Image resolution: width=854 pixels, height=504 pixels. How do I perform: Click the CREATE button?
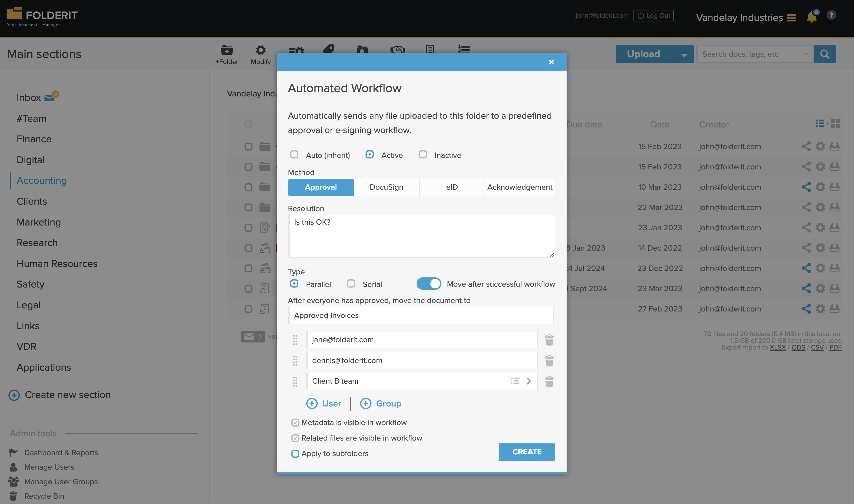point(527,452)
